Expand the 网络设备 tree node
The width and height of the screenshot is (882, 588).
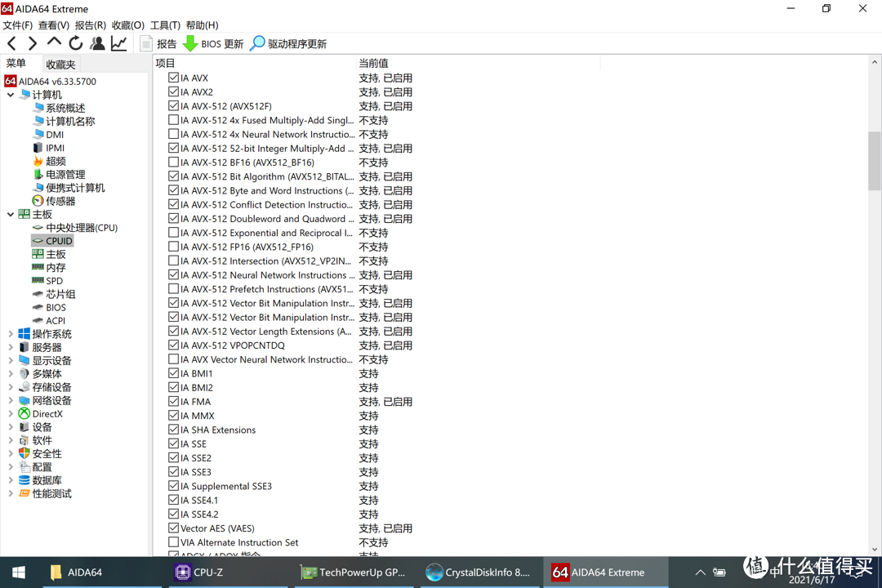point(11,401)
